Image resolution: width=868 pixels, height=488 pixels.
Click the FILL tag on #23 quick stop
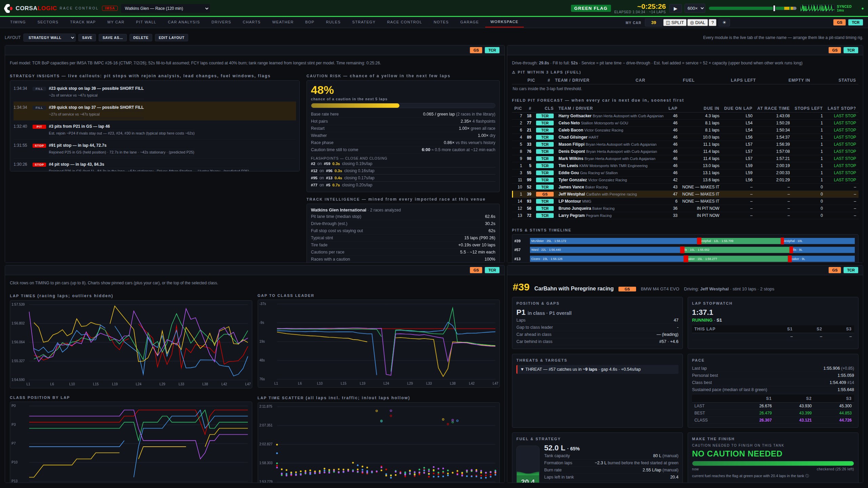(x=39, y=89)
